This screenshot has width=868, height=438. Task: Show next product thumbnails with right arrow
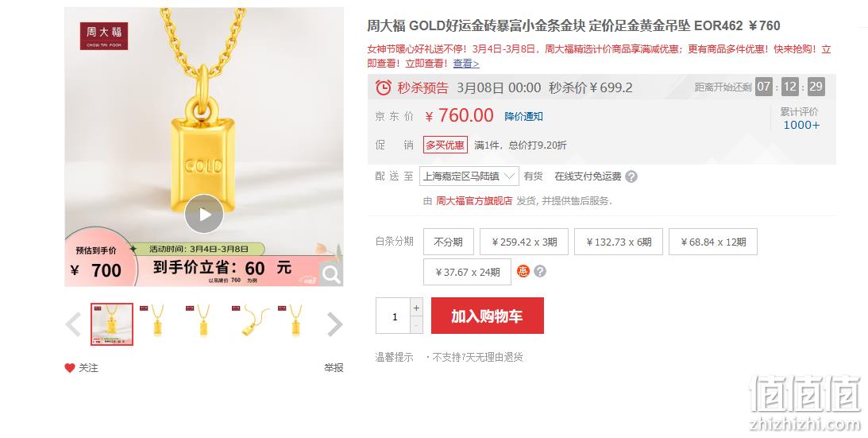pos(334,324)
